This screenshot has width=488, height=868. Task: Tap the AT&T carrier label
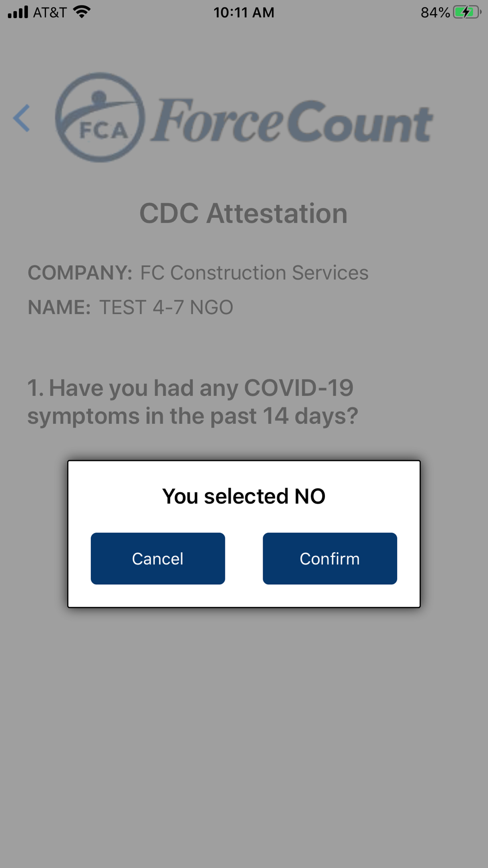tap(50, 12)
